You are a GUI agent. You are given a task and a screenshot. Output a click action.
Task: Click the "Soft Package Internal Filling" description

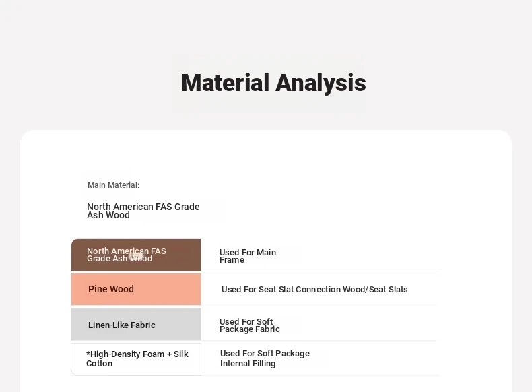[x=265, y=358]
